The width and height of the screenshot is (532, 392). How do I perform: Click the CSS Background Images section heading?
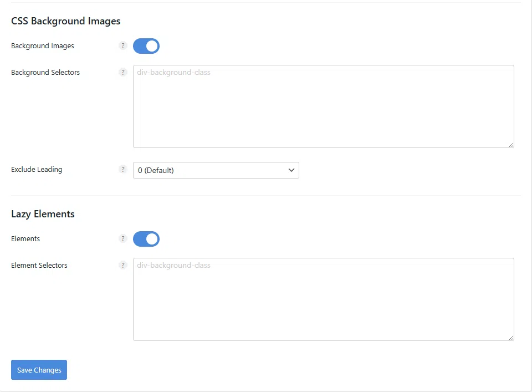tap(66, 21)
